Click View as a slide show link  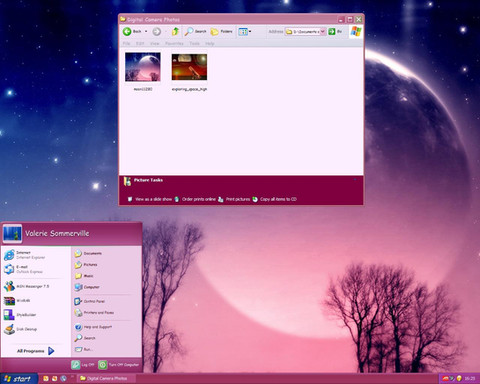[x=153, y=199]
